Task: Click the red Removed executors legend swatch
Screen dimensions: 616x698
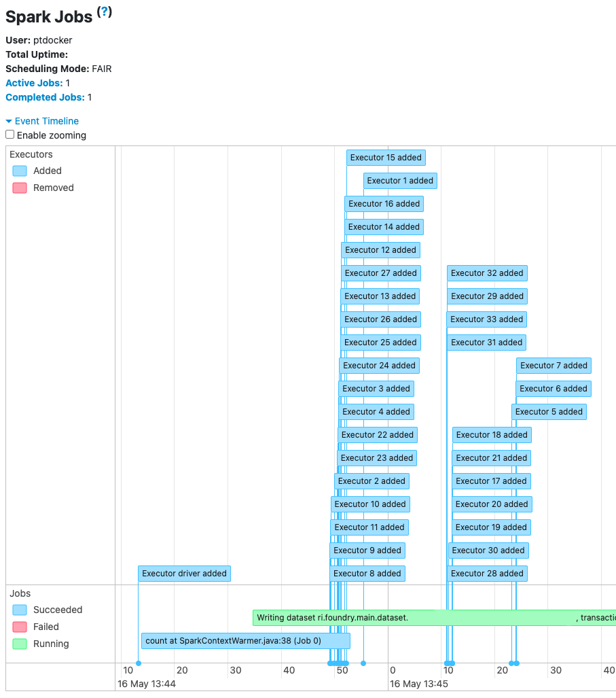Action: [x=20, y=188]
